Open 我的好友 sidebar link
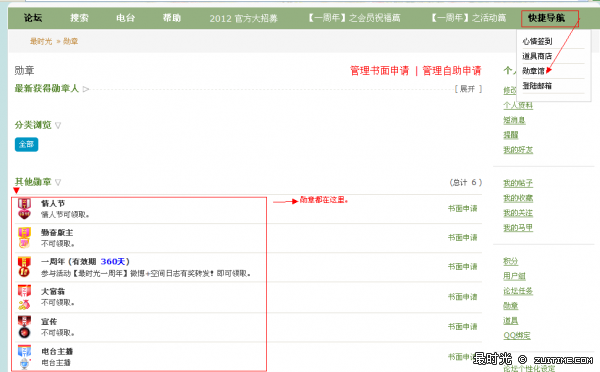Image resolution: width=600 pixels, height=372 pixels. pyautogui.click(x=518, y=150)
